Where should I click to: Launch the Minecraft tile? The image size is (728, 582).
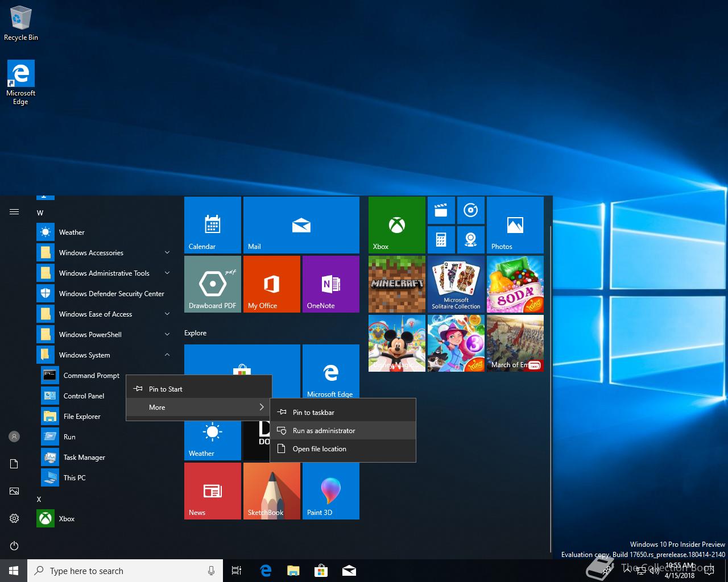pos(397,284)
